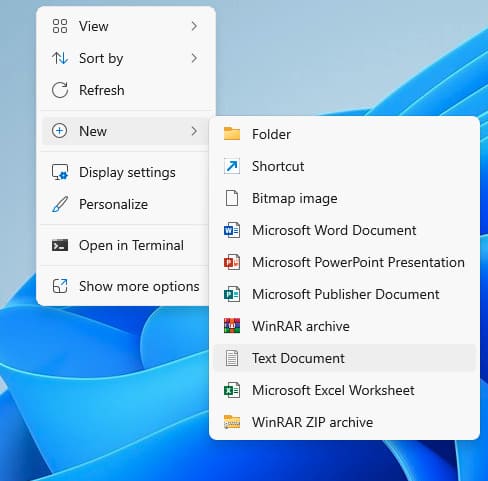Screen dimensions: 488x481
Task: Click the New submenu chevron arrow
Action: pos(194,131)
